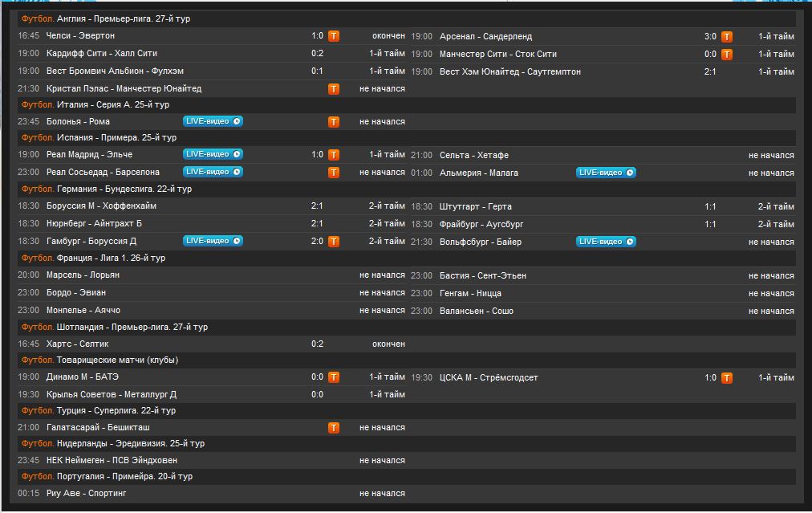This screenshot has width=812, height=513.
Task: Open Германия - Бундеслига 22-й тур header
Action: tap(124, 189)
